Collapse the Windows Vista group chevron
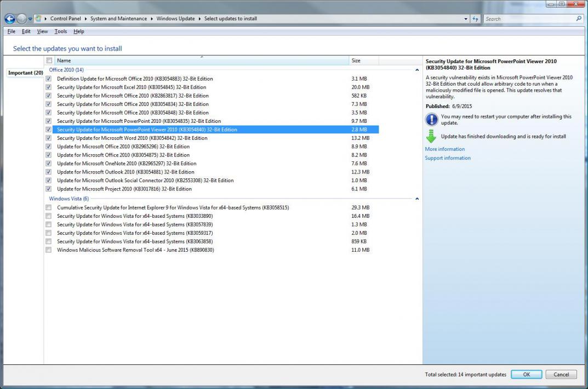Screen dimensions: 588x389 [x=417, y=199]
